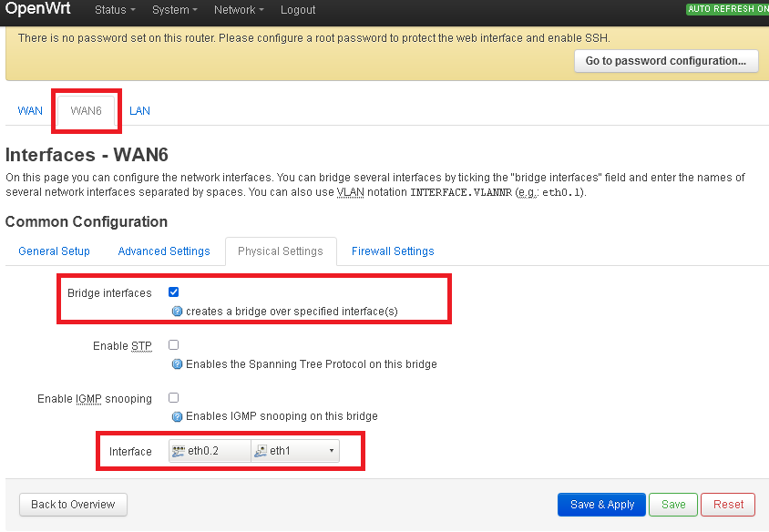769x532 pixels.
Task: Click the Logout menu item
Action: coord(298,10)
